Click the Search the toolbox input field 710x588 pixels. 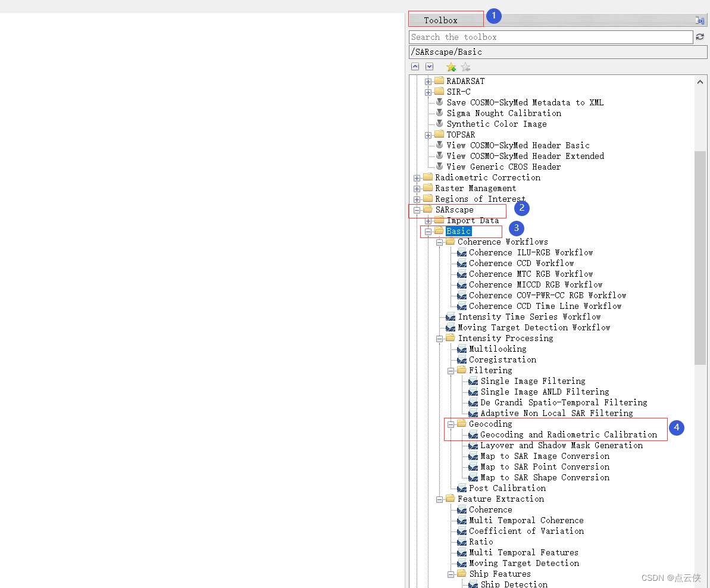tap(551, 37)
